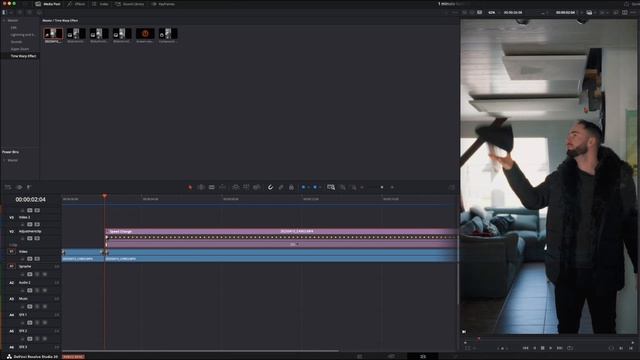Mute the SFX 1 audio track
This screenshot has height=360, width=640.
click(44, 322)
